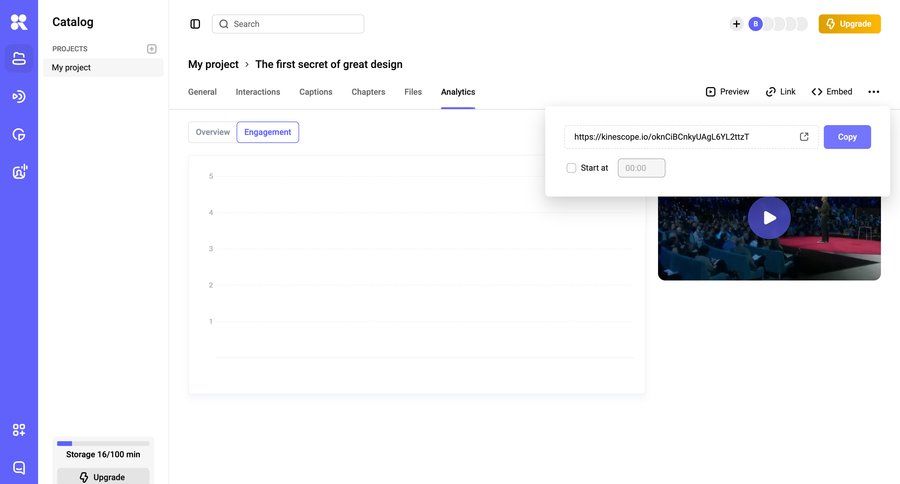Image resolution: width=900 pixels, height=484 pixels.
Task: Select the Engagement analytics view
Action: [268, 132]
